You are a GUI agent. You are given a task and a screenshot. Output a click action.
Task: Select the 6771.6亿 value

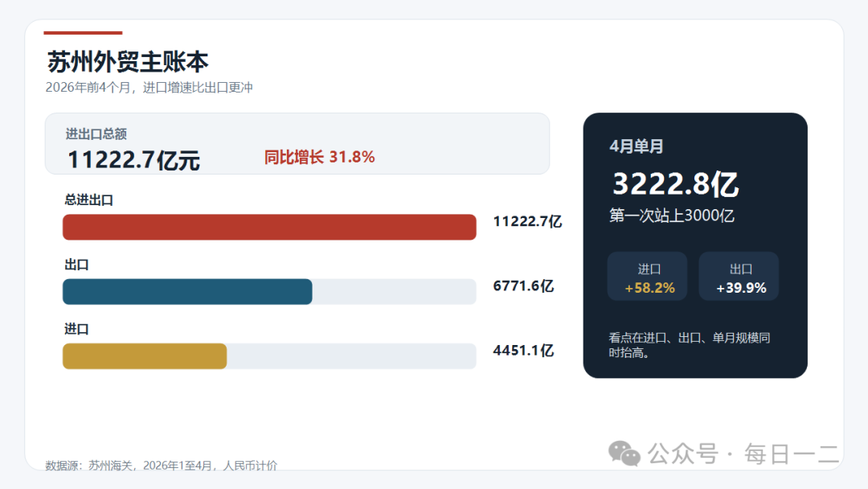(523, 286)
